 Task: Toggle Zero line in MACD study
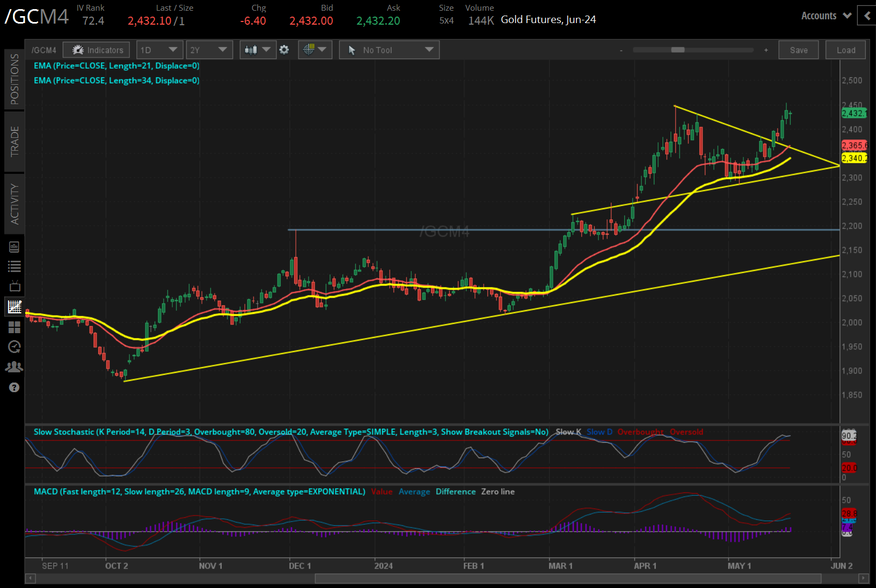[498, 491]
